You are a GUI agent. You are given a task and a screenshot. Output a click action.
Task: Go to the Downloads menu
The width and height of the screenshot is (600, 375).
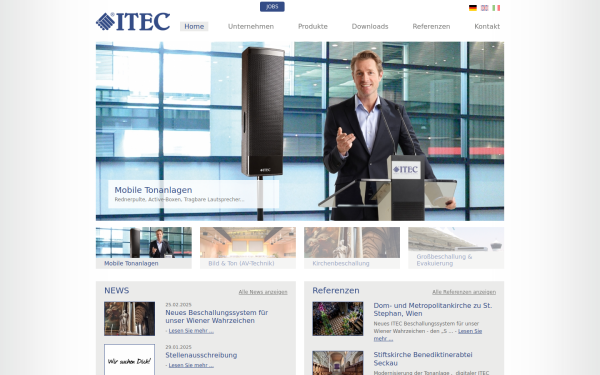370,26
